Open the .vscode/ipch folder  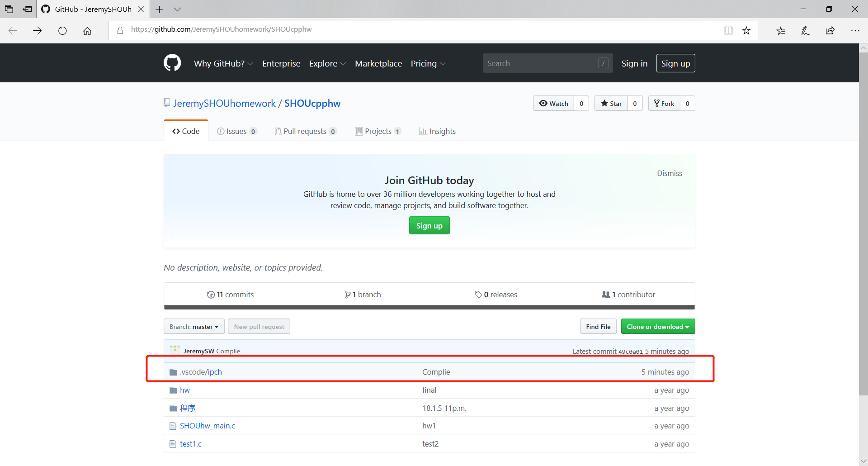[201, 372]
